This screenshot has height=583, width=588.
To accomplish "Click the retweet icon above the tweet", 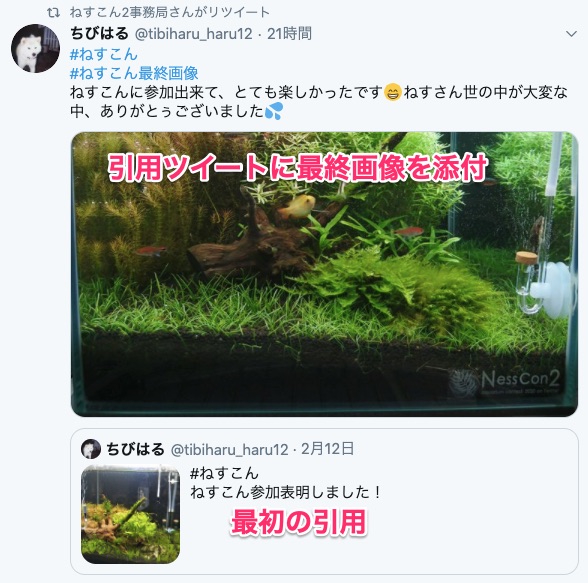I will tap(53, 12).
